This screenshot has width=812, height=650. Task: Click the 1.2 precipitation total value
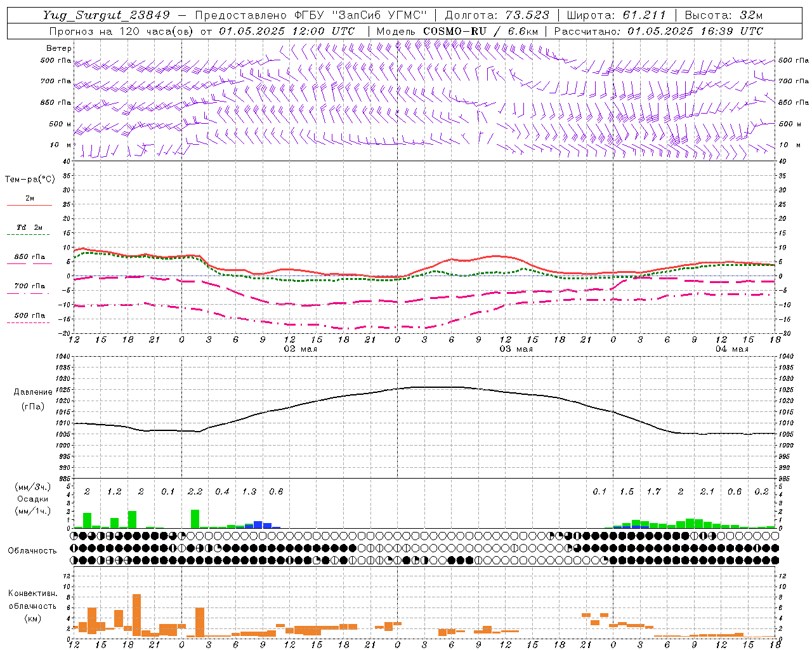click(114, 492)
